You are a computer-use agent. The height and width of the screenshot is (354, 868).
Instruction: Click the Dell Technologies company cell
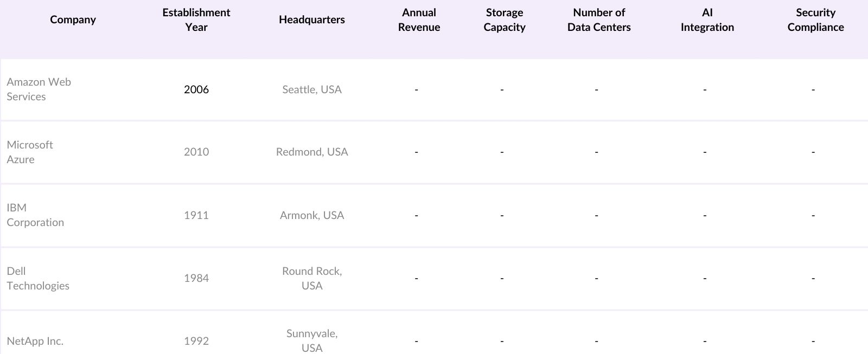(x=38, y=278)
